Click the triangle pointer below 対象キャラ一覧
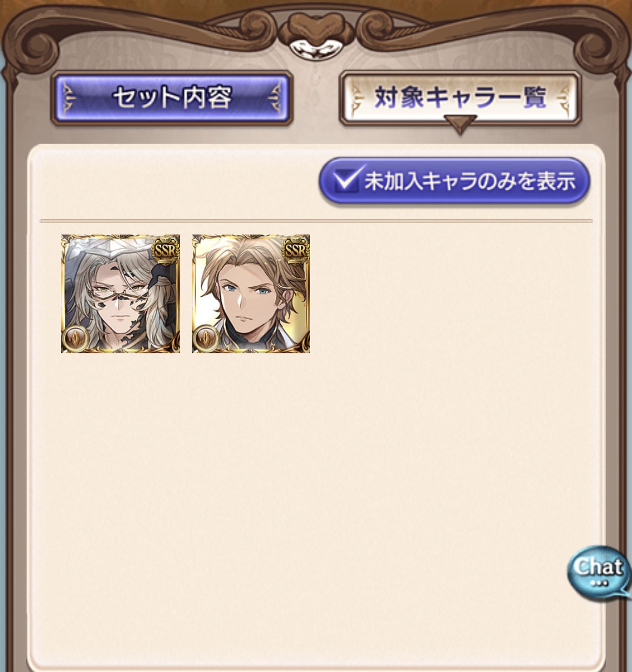This screenshot has width=632, height=672. tap(460, 125)
